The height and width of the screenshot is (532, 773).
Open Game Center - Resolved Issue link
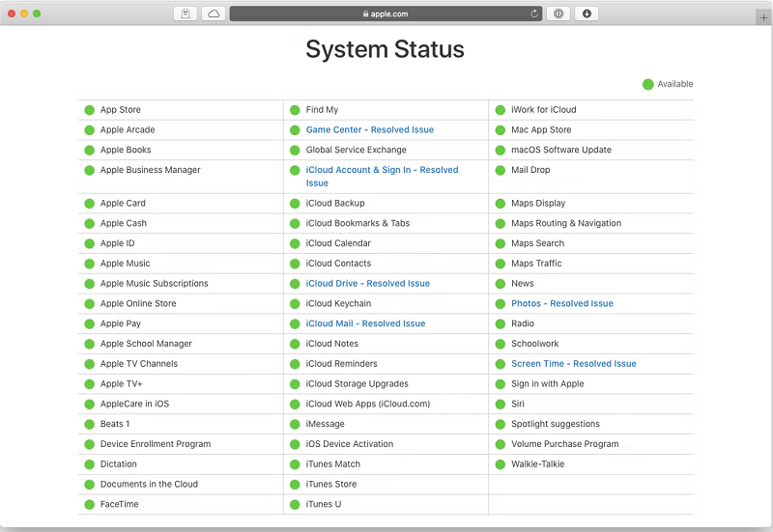pos(370,129)
